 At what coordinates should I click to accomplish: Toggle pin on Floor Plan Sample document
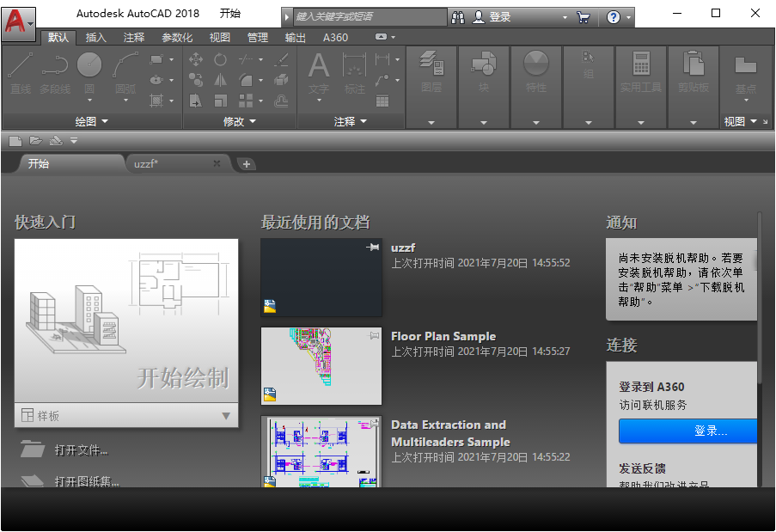[x=374, y=335]
